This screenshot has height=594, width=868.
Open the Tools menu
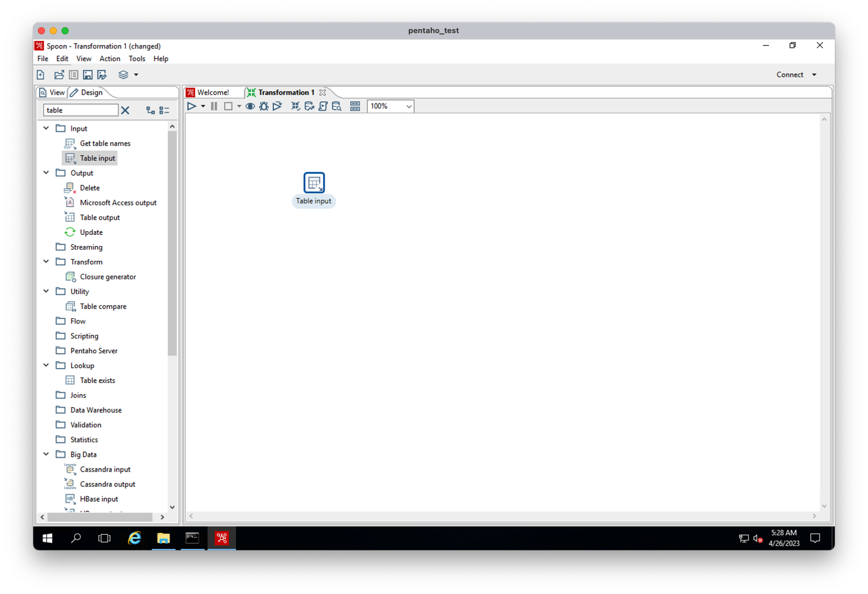137,59
